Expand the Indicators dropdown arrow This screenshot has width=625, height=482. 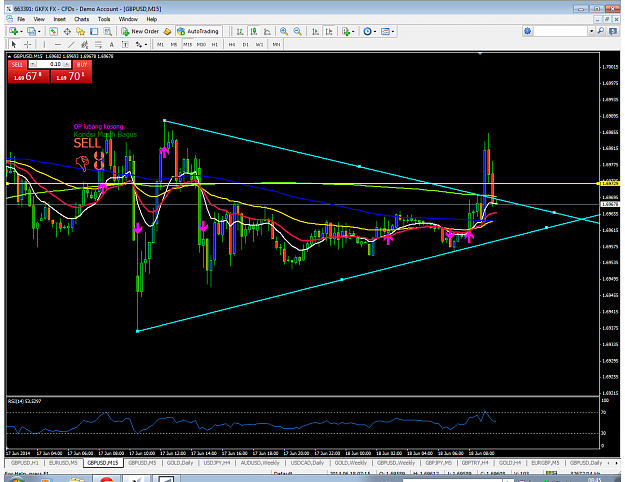click(353, 31)
